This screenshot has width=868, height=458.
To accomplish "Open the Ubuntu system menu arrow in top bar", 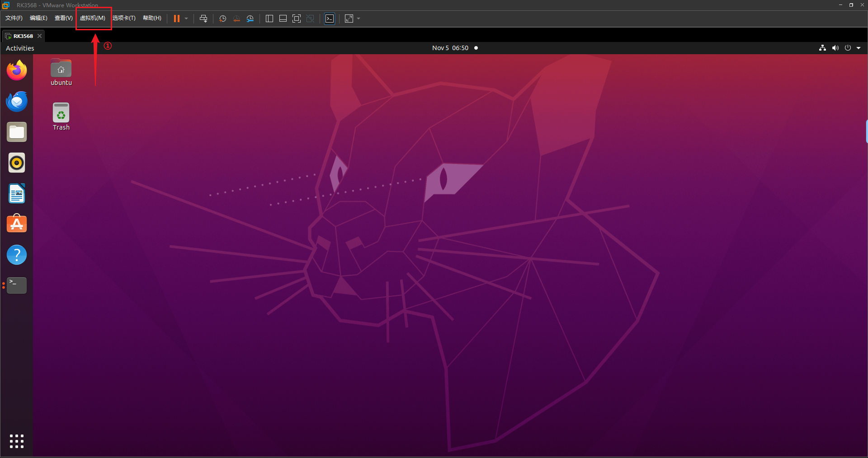I will click(x=859, y=48).
